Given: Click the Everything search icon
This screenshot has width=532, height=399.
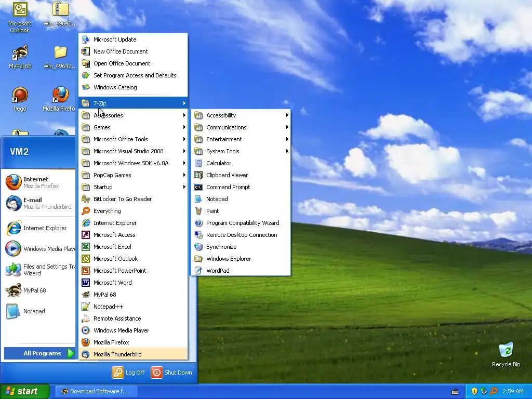Looking at the screenshot, I should point(86,211).
